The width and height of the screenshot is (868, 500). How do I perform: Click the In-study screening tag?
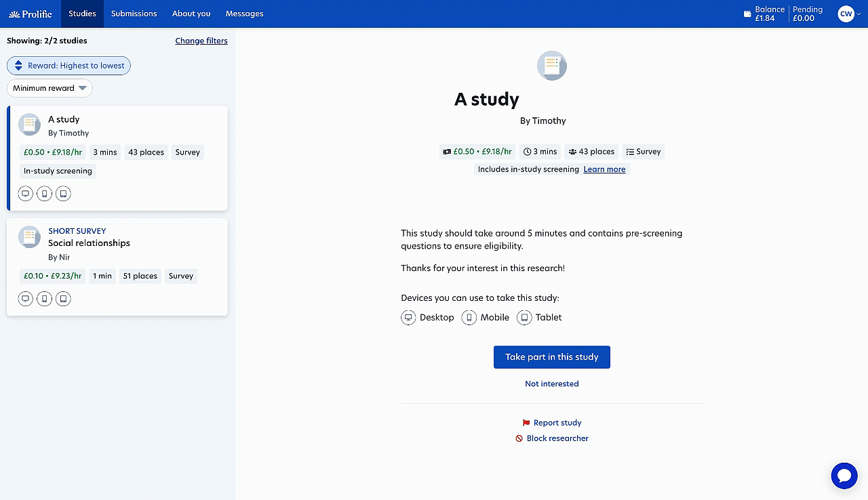point(58,171)
